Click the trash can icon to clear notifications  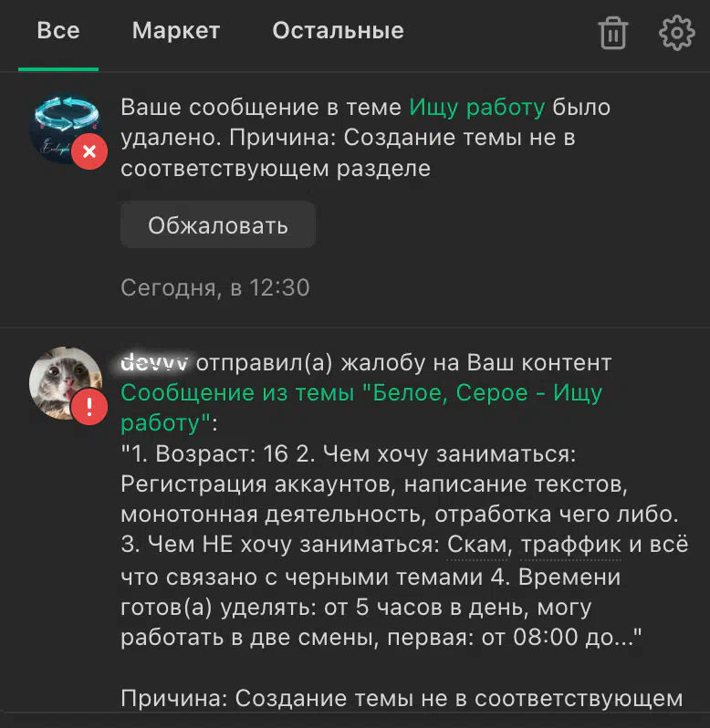pos(613,33)
